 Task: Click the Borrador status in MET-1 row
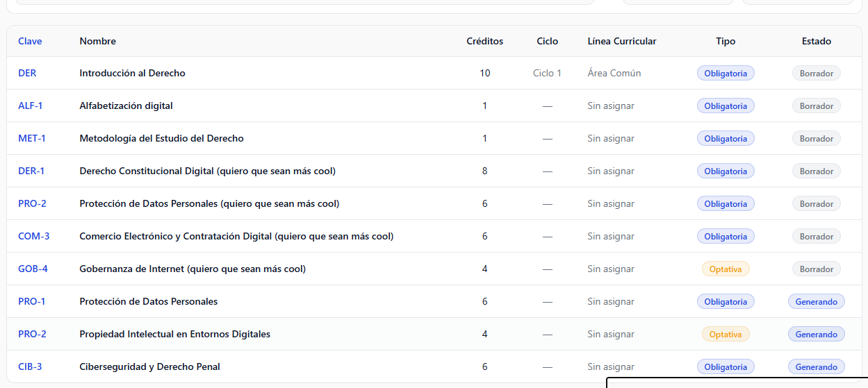[817, 138]
